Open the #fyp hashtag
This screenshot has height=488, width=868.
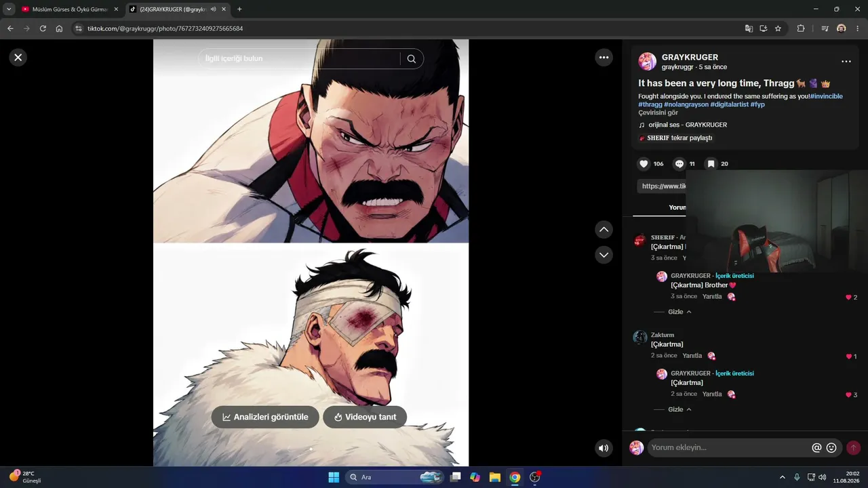coord(757,104)
